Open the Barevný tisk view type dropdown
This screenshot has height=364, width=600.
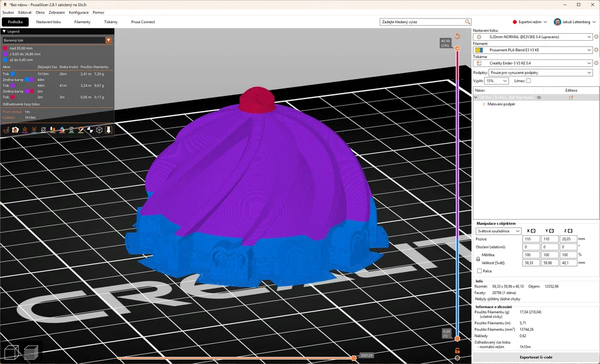tap(57, 40)
